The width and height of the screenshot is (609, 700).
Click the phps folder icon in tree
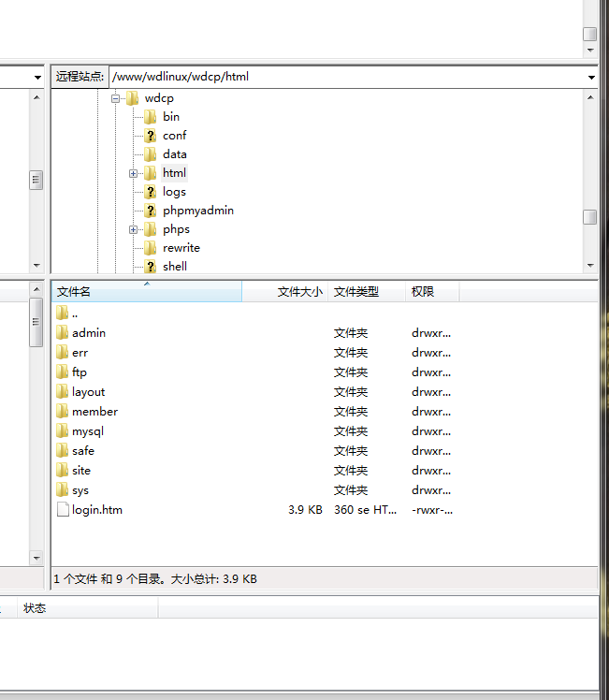[x=151, y=229]
